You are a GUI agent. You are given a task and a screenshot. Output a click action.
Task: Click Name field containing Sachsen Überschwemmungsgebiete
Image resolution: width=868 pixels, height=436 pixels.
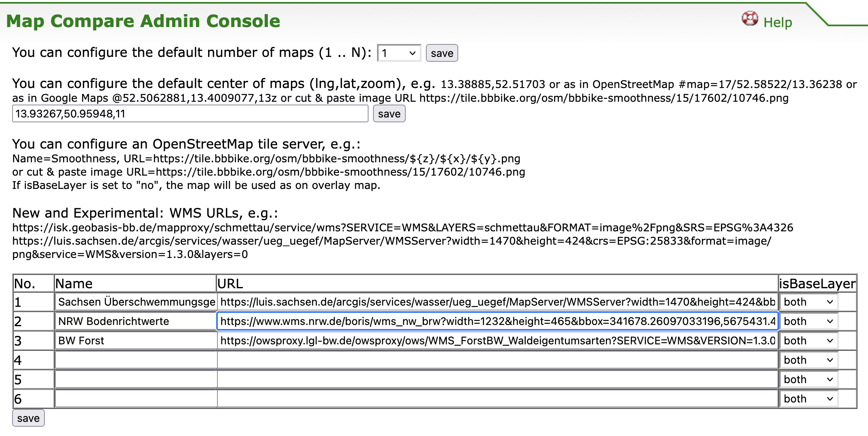click(x=136, y=302)
